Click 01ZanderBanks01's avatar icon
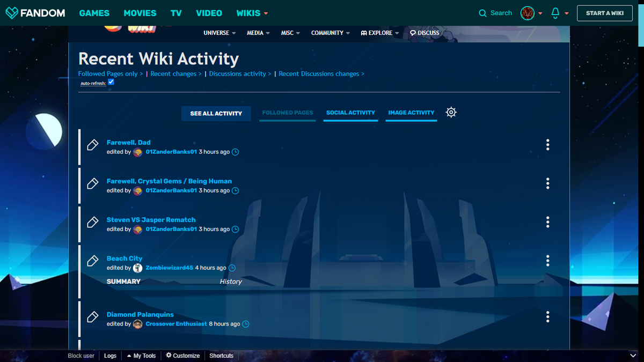 pos(138,152)
